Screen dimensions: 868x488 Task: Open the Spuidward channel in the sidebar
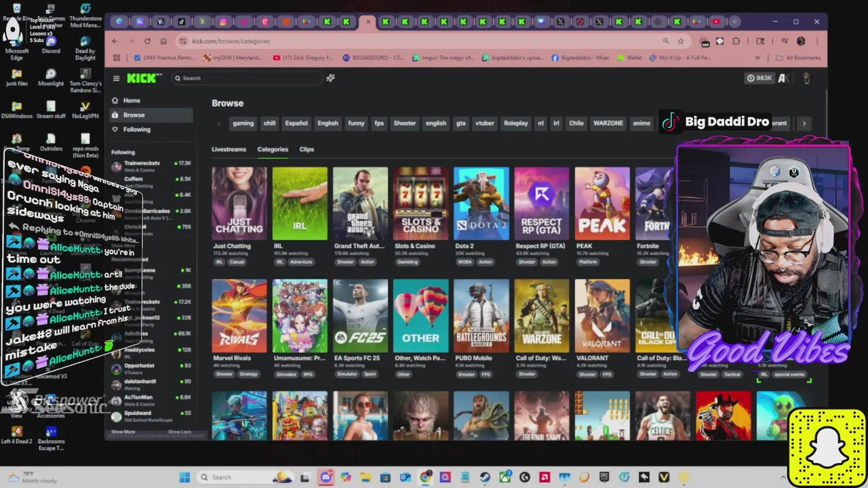[151, 415]
